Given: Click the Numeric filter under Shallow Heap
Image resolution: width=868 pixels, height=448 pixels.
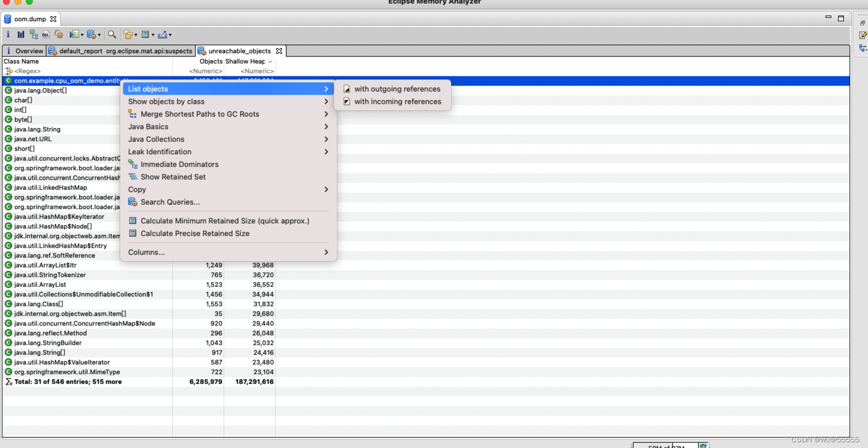Looking at the screenshot, I should point(250,71).
